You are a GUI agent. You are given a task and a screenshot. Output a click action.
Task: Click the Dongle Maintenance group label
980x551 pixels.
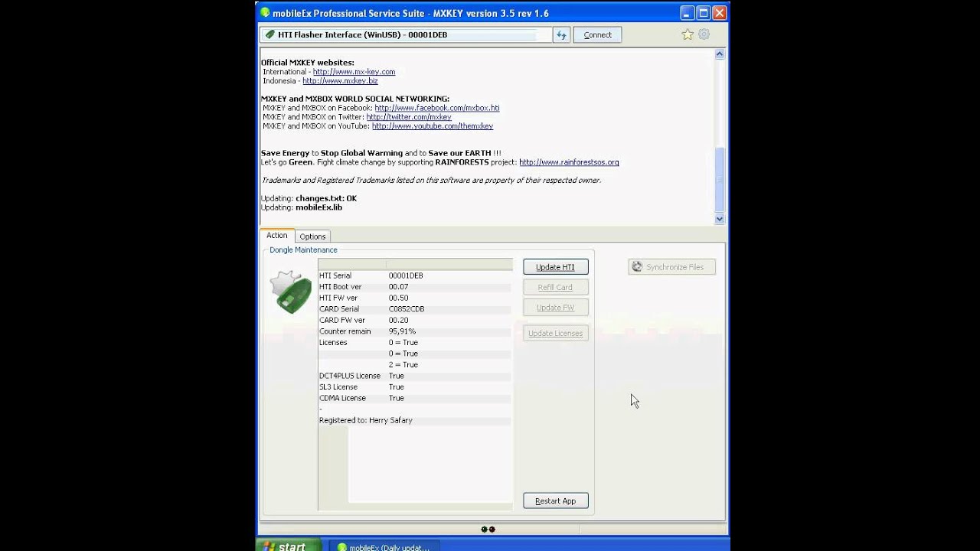(303, 250)
